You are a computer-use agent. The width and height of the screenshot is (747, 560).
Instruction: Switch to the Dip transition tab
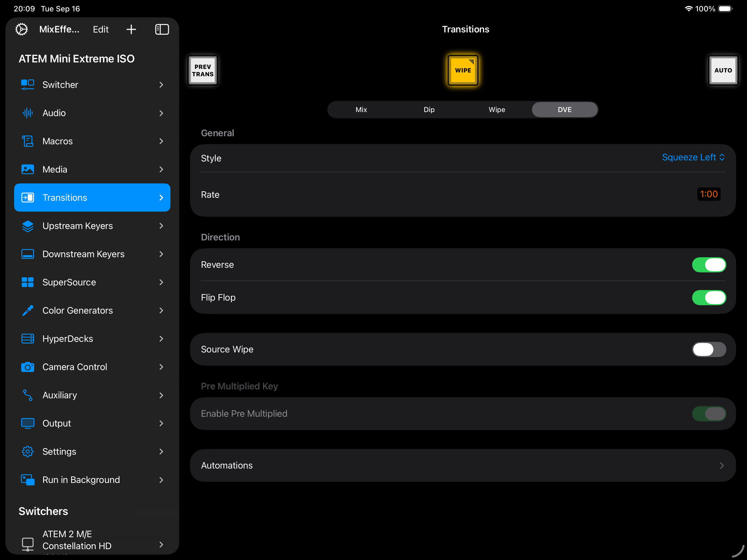(x=429, y=110)
